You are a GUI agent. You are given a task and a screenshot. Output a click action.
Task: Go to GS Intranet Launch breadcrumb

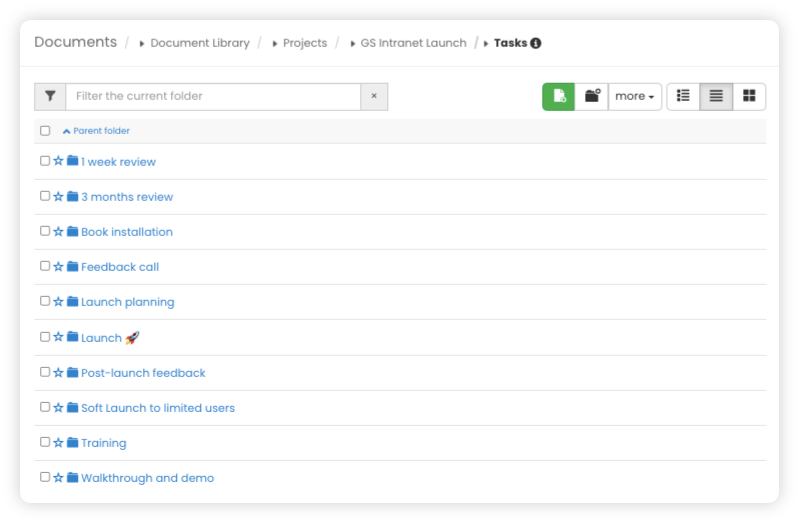[x=413, y=43]
